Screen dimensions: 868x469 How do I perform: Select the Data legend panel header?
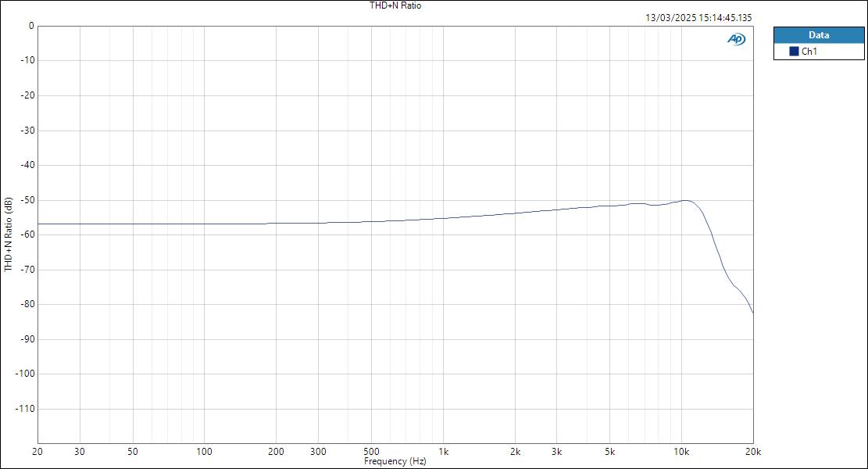(x=820, y=35)
